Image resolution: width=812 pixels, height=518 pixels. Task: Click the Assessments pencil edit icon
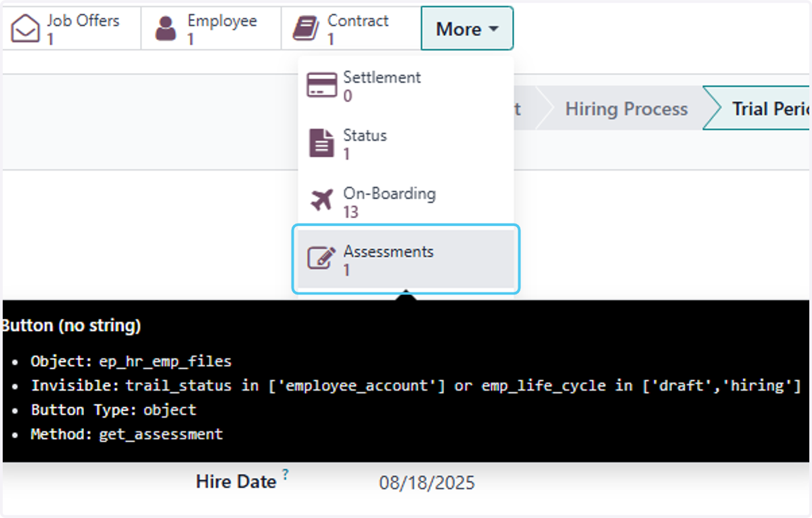[x=321, y=259]
